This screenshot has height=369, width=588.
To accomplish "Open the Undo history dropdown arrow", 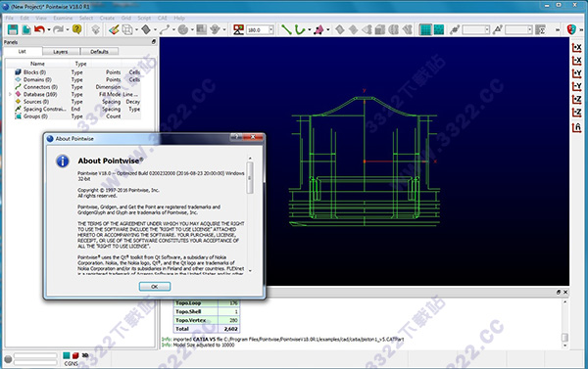I will point(49,29).
